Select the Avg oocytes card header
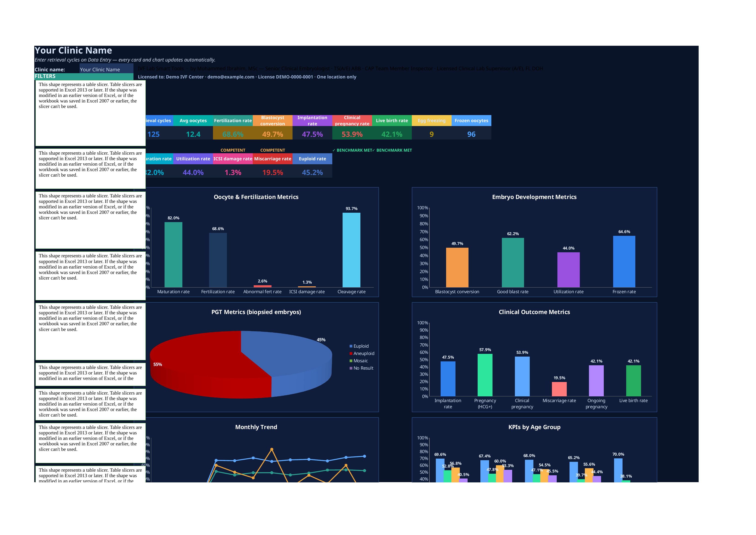 [193, 121]
